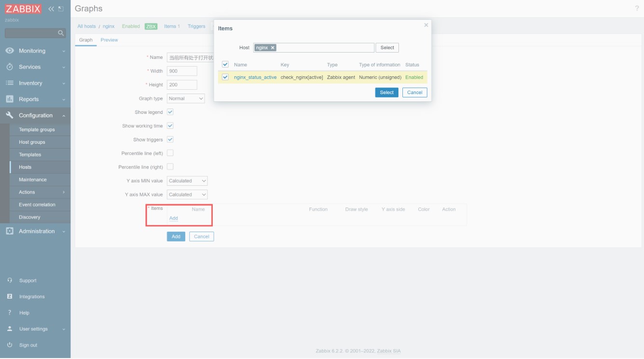Image resolution: width=644 pixels, height=359 pixels.
Task: Click Add link under Items
Action: point(174,218)
